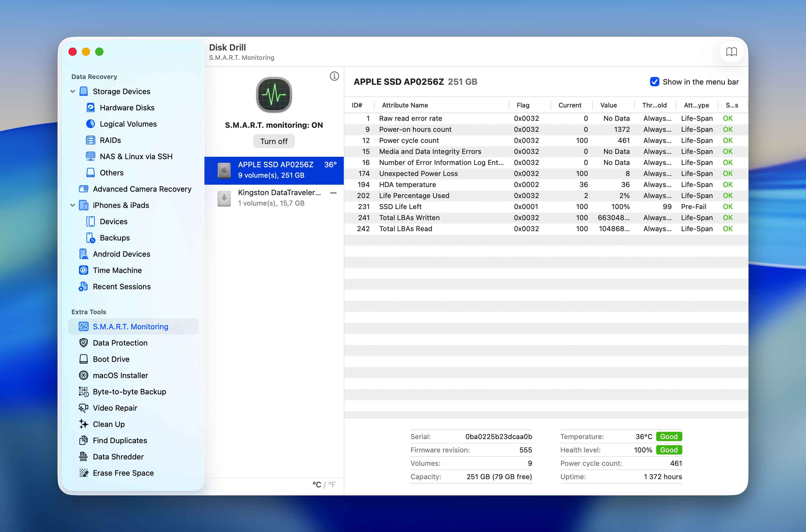Select APPLE SSD AP0256Z disk
This screenshot has width=806, height=532.
[274, 170]
